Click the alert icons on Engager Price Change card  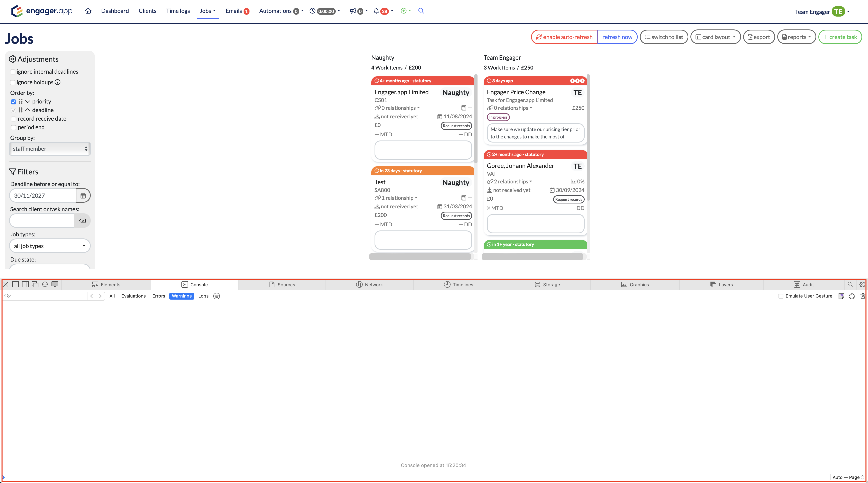[577, 81]
